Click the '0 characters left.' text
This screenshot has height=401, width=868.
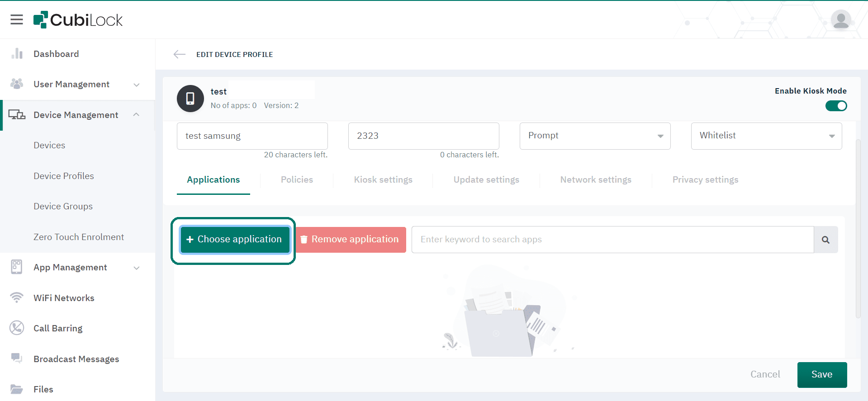click(x=470, y=155)
